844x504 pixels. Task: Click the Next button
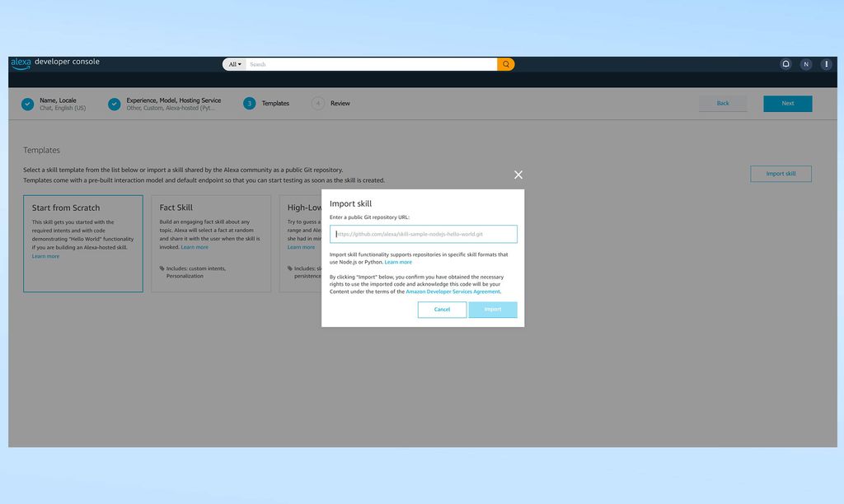tap(787, 103)
